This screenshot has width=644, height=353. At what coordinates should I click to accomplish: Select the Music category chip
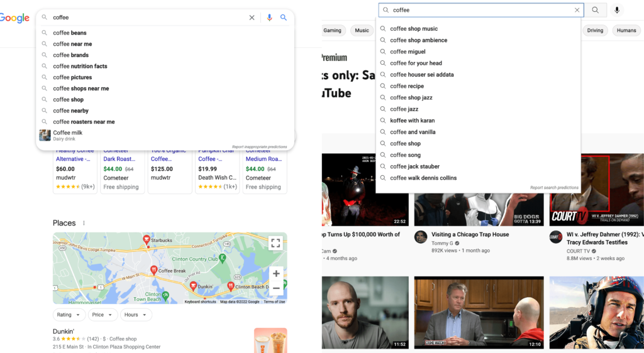point(362,30)
